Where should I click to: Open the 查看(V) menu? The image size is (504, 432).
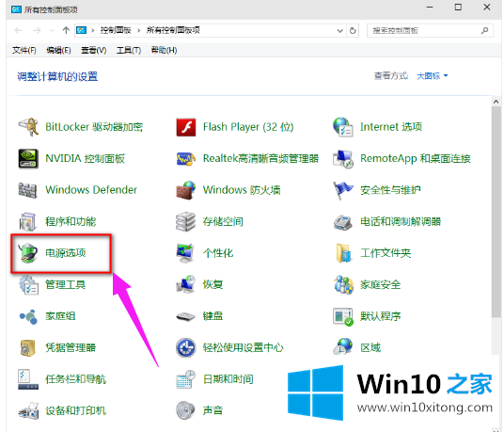(93, 50)
